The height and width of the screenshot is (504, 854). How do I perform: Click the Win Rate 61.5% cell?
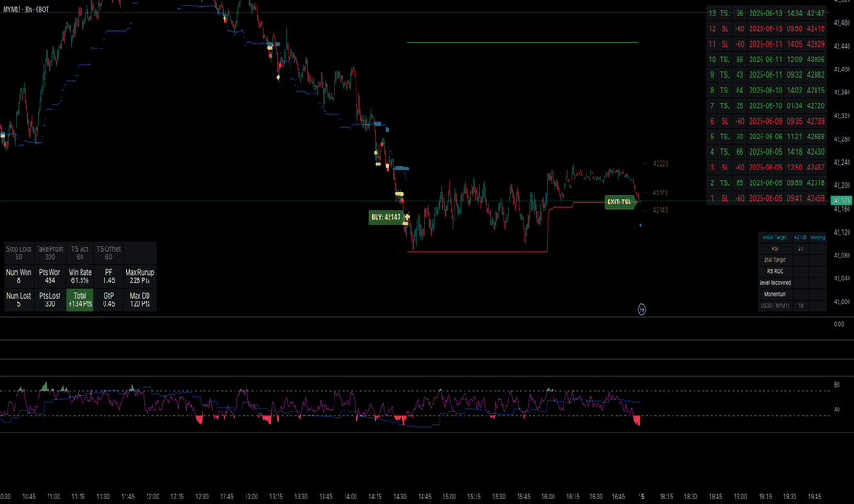[x=80, y=276]
